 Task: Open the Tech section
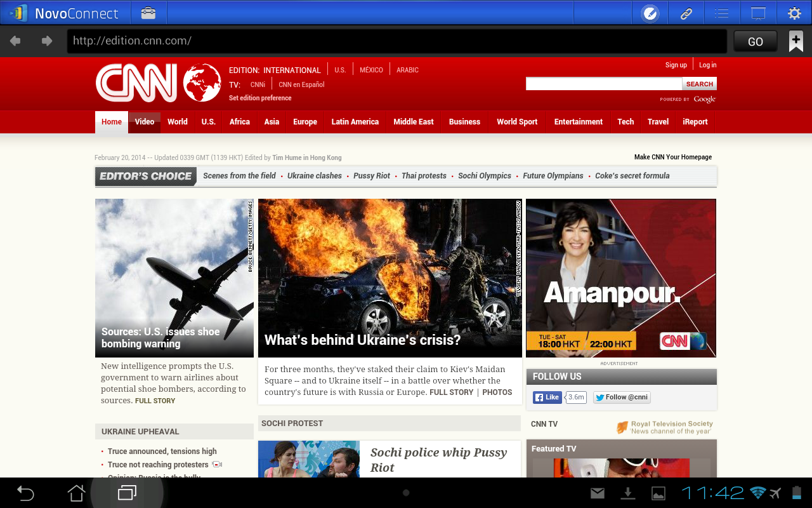tap(625, 122)
